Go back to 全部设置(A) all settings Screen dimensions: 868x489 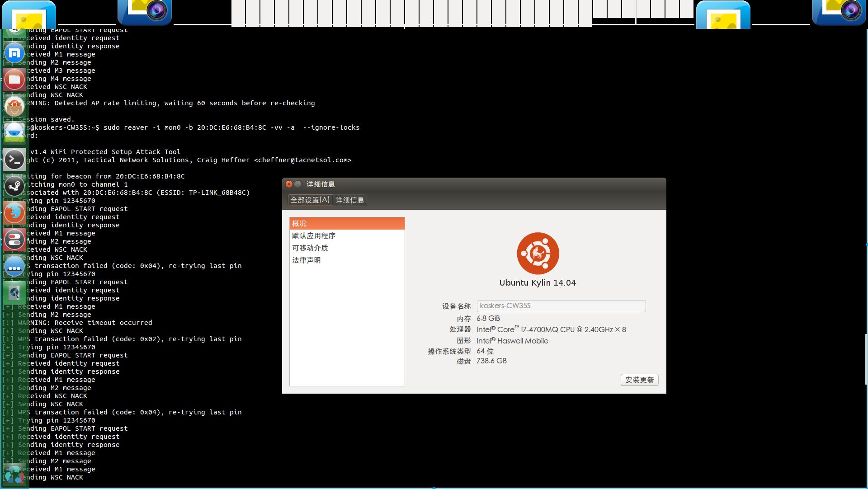[310, 200]
